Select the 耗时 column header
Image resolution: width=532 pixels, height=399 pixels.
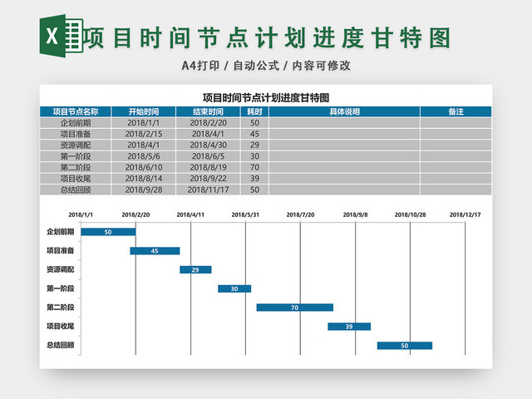[254, 111]
